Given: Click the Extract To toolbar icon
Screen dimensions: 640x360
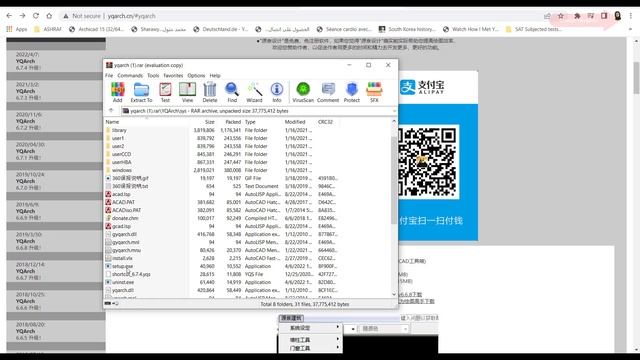Looking at the screenshot, I should click(x=141, y=92).
